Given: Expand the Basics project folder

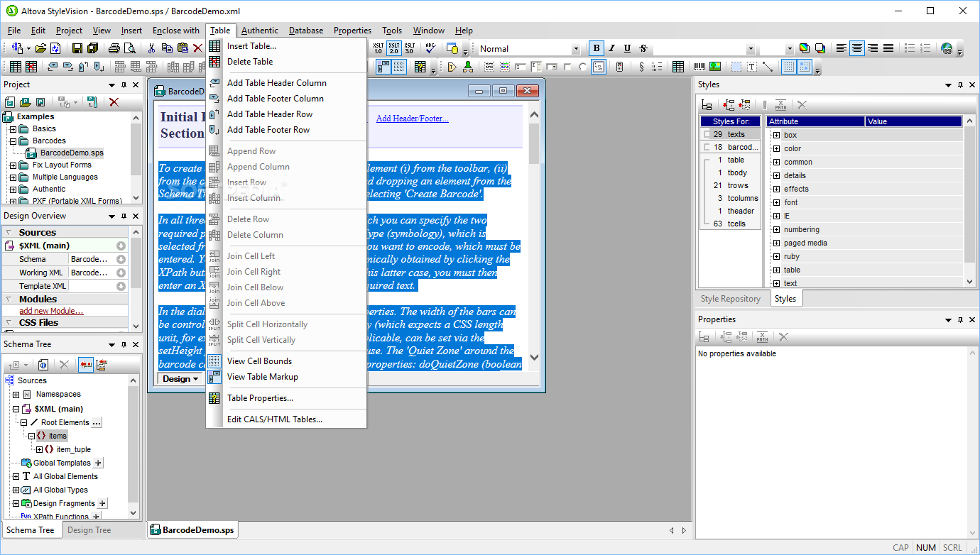Looking at the screenshot, I should [x=13, y=128].
